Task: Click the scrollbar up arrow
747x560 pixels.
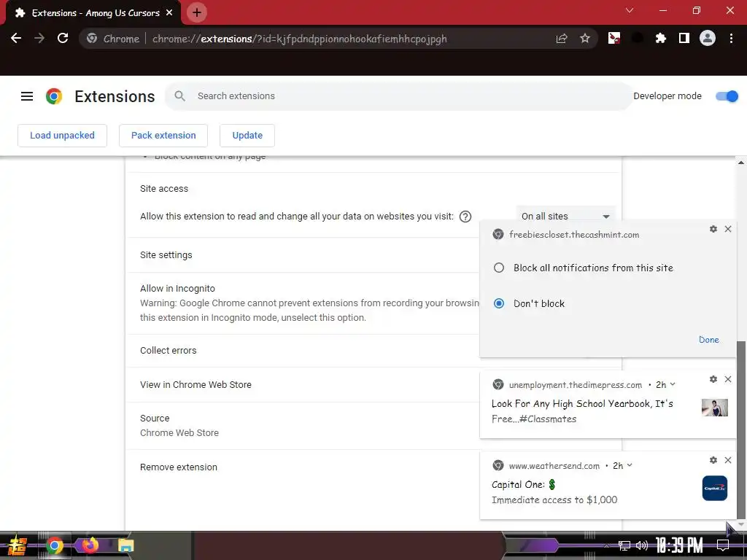Action: (741, 163)
